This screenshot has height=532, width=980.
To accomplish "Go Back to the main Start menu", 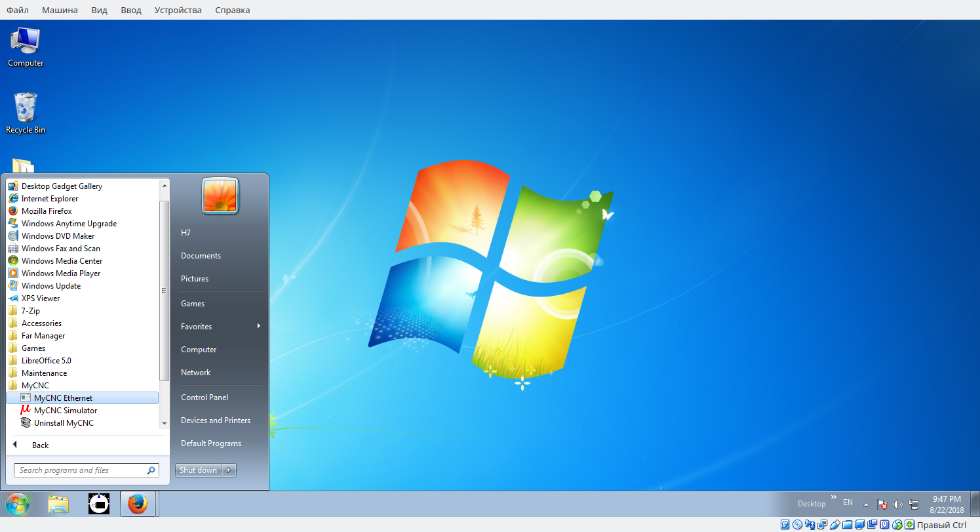I will click(40, 445).
